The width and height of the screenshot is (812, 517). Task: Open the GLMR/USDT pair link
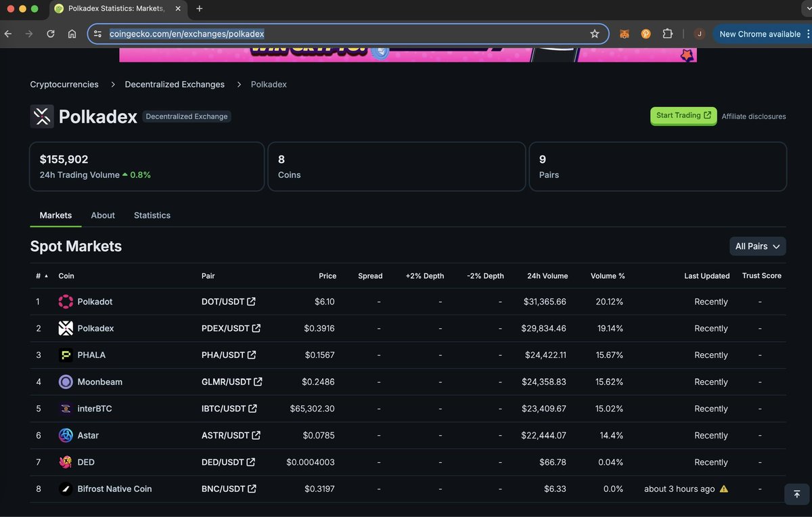pyautogui.click(x=232, y=382)
